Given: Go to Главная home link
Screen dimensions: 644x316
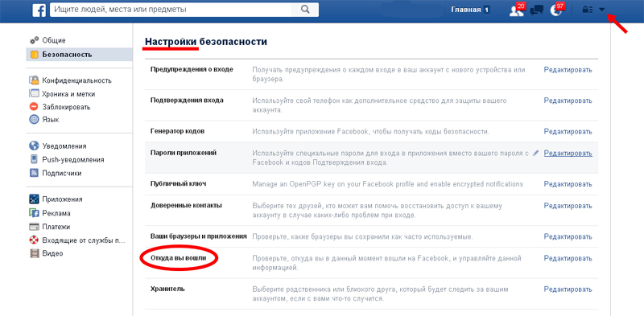Looking at the screenshot, I should (x=466, y=10).
